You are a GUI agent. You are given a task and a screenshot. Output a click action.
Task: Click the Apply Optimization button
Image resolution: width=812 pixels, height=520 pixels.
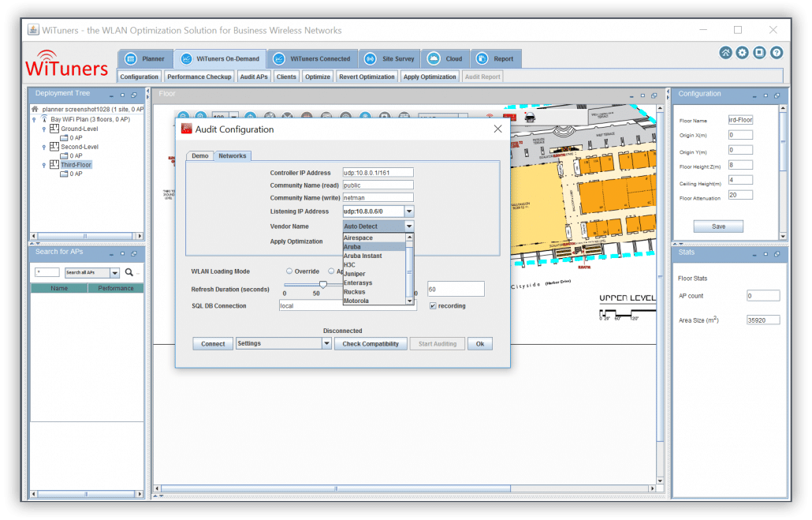[x=430, y=77]
